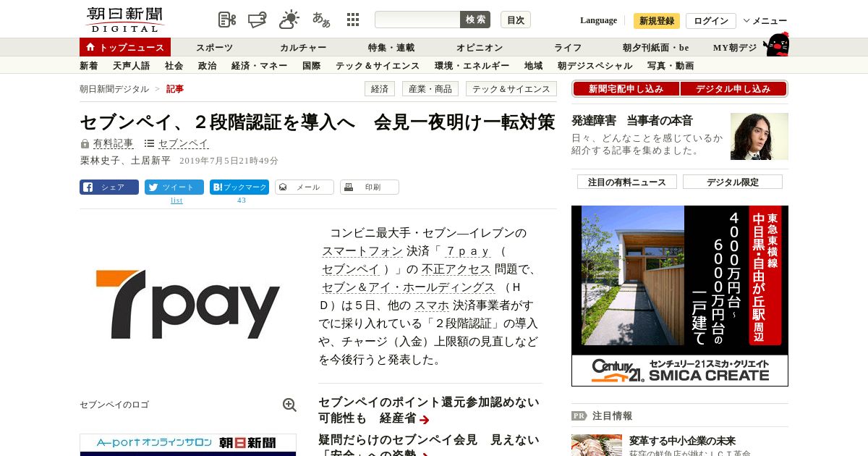Screen dimensions: 868x456
Task: Change font size with ああ icon
Action: 321,20
